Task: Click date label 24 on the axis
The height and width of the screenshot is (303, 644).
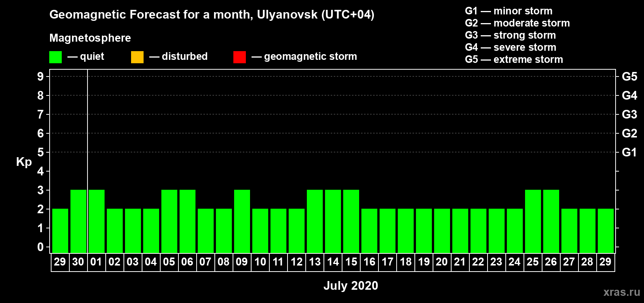Action: tap(514, 262)
